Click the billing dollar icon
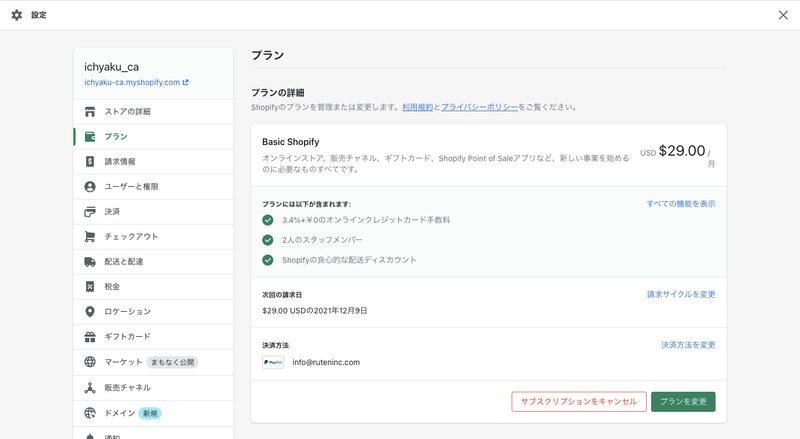Viewport: 800px width, 439px height. (90, 161)
